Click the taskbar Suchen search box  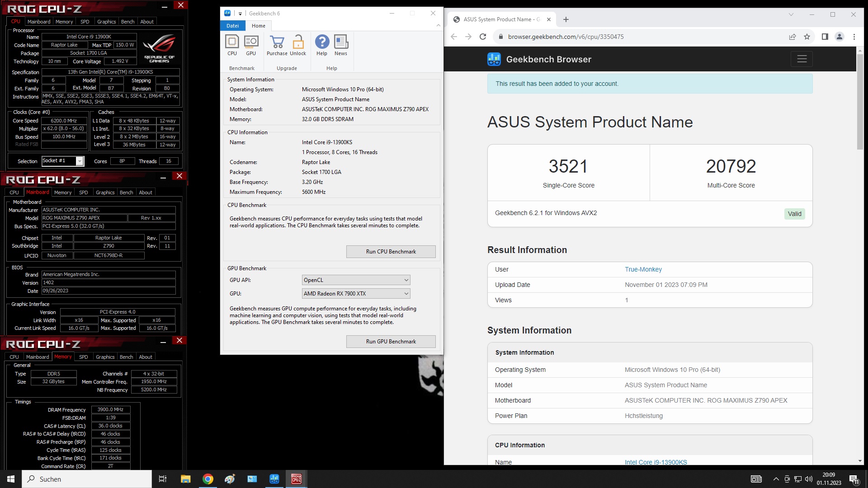(x=87, y=479)
